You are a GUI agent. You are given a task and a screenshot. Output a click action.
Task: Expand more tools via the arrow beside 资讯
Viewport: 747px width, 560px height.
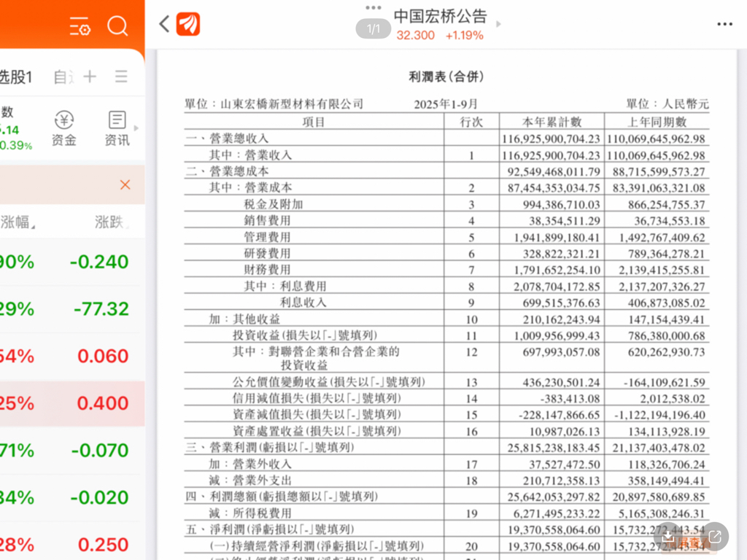pos(136,128)
